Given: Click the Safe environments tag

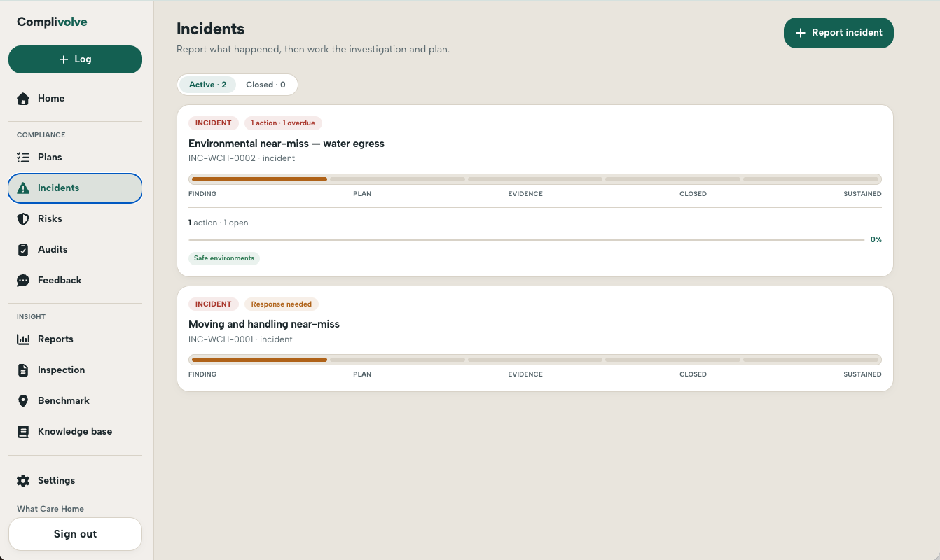Looking at the screenshot, I should coord(224,258).
